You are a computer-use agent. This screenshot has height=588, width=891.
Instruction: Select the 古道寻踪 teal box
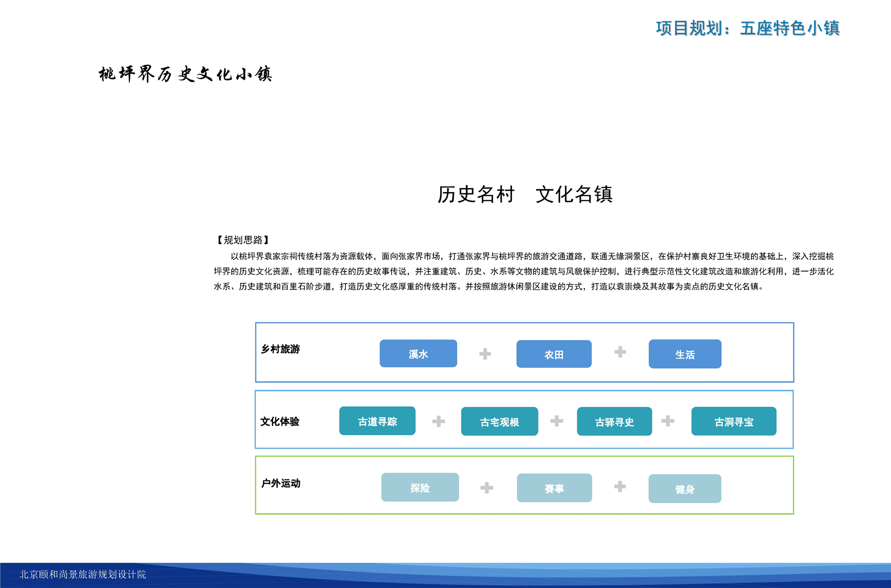tap(377, 421)
